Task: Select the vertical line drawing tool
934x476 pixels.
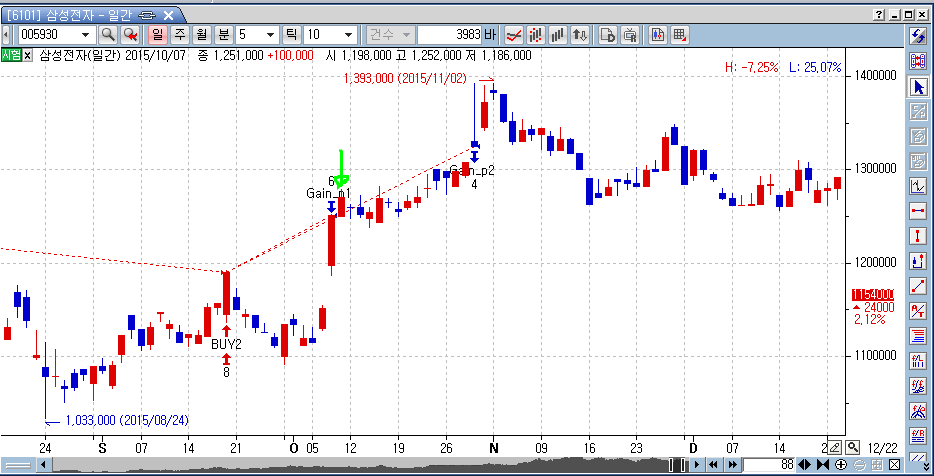Action: coord(918,236)
